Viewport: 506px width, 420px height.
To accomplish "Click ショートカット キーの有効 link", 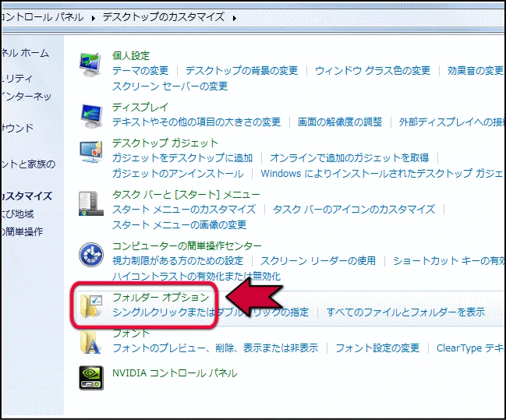I will point(448,260).
